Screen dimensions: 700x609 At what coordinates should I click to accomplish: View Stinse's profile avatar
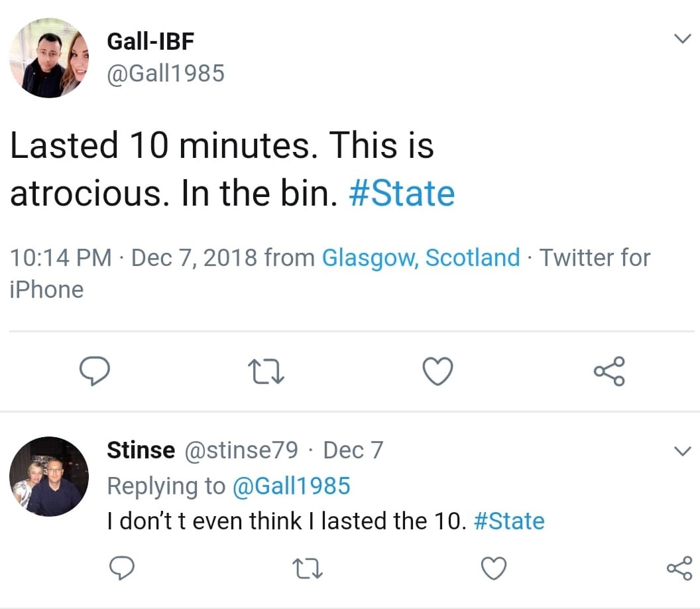click(x=49, y=476)
